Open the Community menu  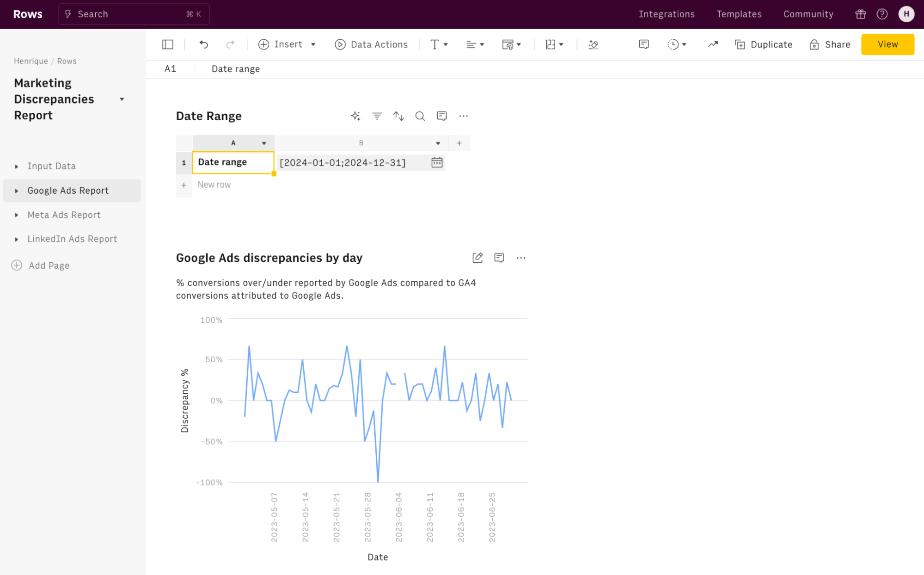point(808,14)
